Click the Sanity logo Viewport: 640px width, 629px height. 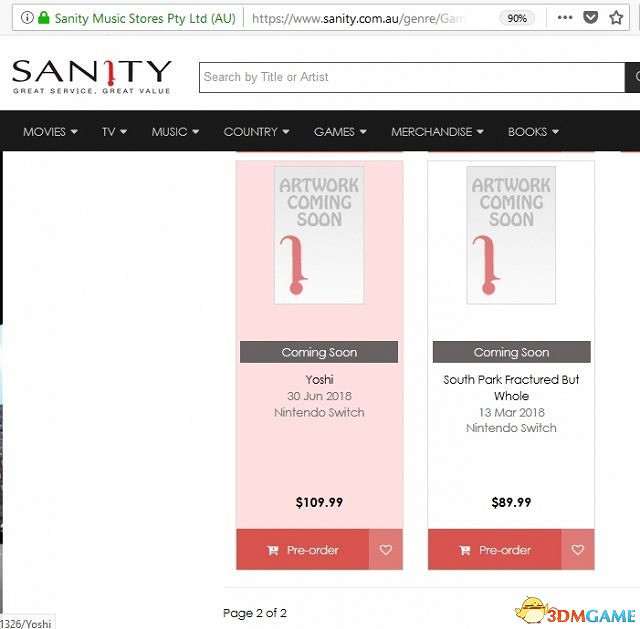[91, 77]
